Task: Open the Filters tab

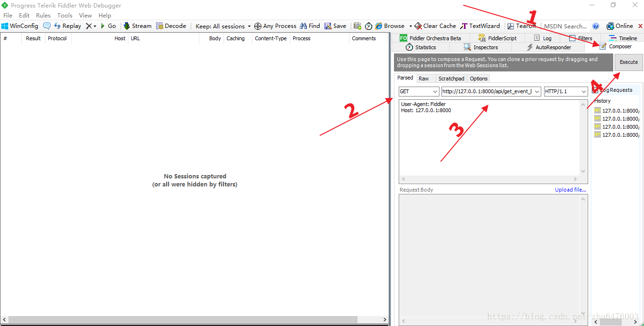Action: point(581,38)
